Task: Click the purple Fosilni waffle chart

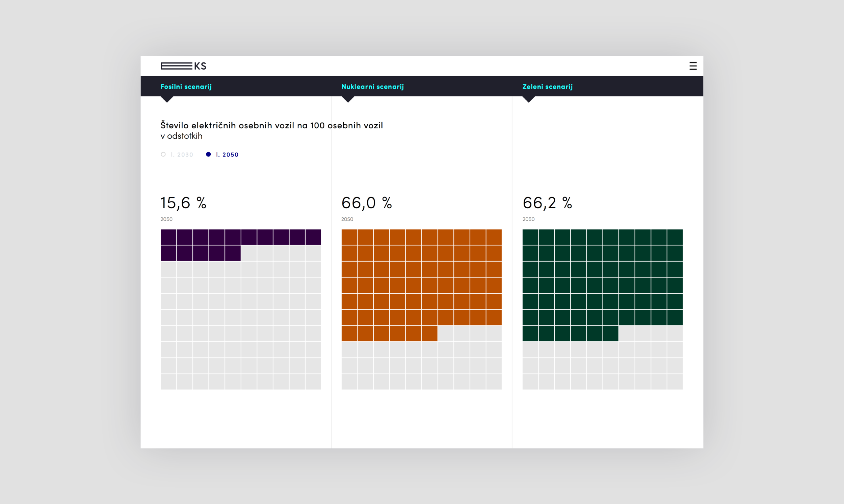Action: coord(241,310)
